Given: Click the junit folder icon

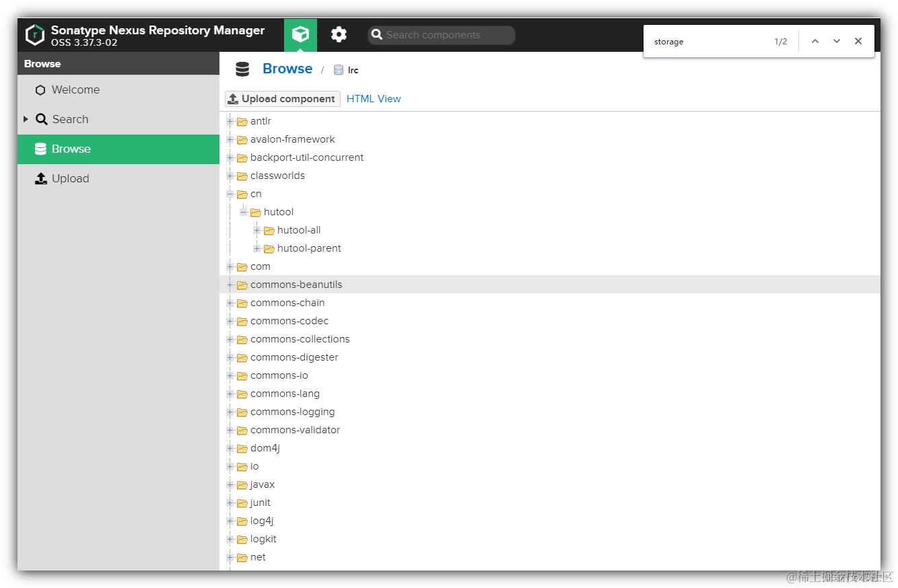Looking at the screenshot, I should click(242, 503).
